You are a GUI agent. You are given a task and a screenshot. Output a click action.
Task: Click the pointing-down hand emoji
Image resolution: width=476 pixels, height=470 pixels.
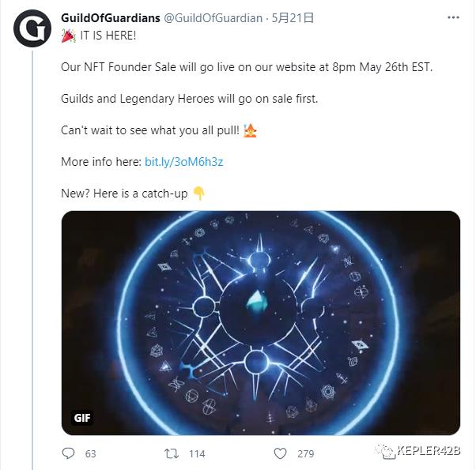[x=199, y=194]
